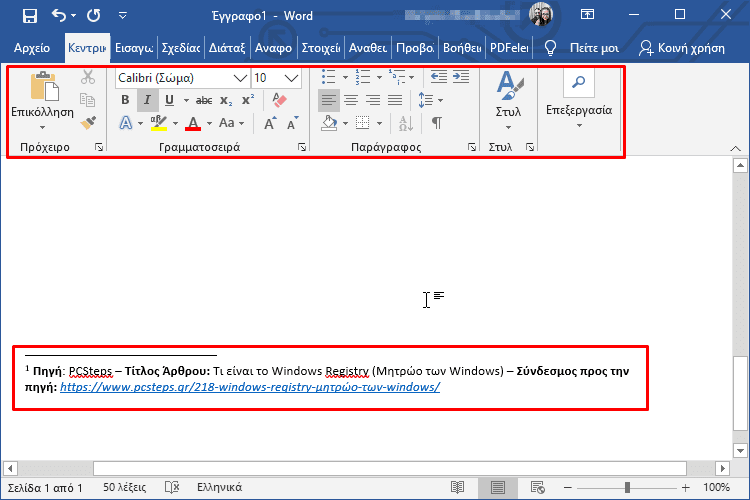This screenshot has height=500, width=750.
Task: Open ribbon display options icon
Action: click(x=587, y=15)
